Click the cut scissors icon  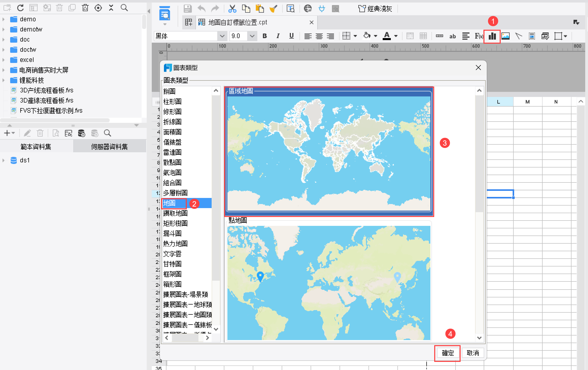point(232,9)
